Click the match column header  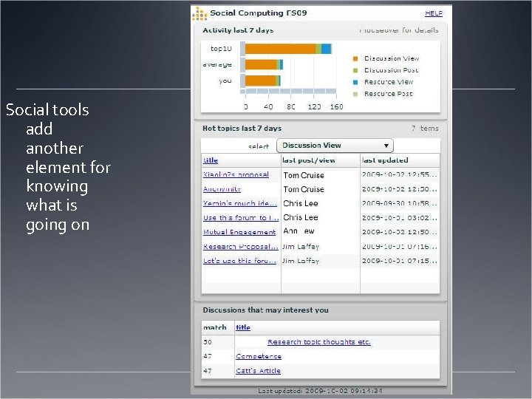point(215,327)
